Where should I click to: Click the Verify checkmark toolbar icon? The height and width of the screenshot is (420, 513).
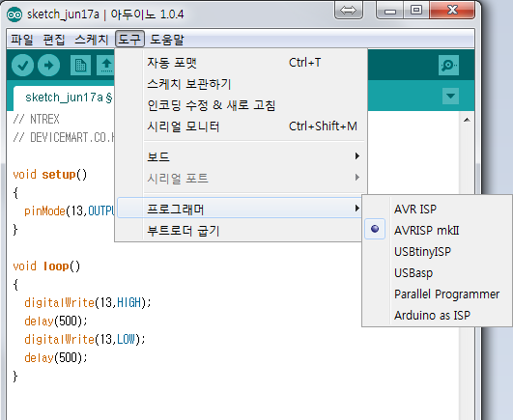click(22, 66)
